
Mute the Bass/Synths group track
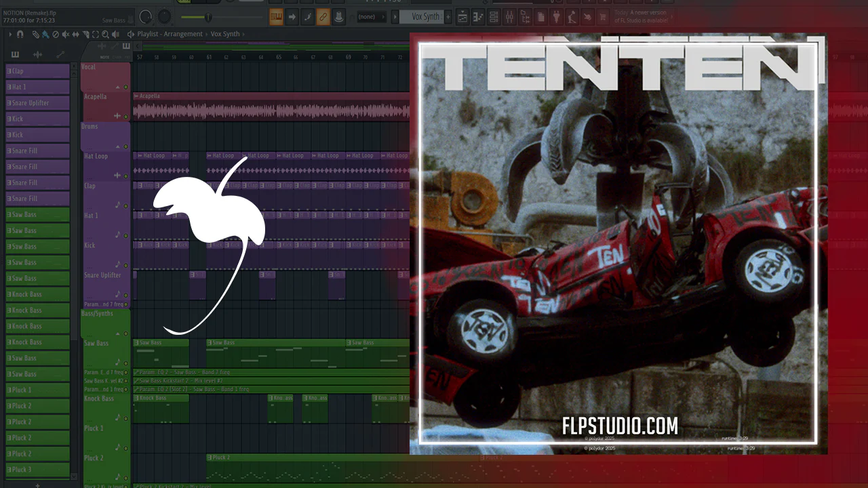[125, 333]
